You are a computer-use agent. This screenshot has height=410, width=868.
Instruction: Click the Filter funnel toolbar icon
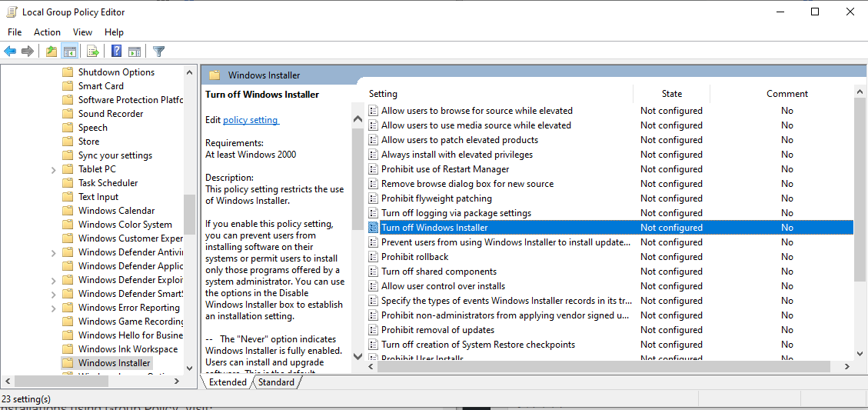point(159,52)
